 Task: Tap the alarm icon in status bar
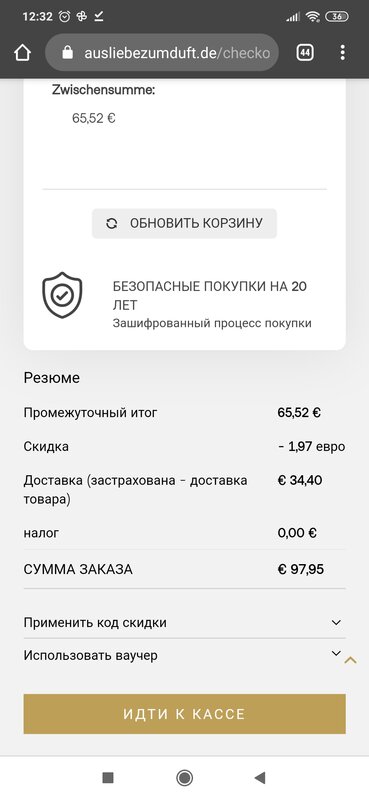tap(64, 16)
